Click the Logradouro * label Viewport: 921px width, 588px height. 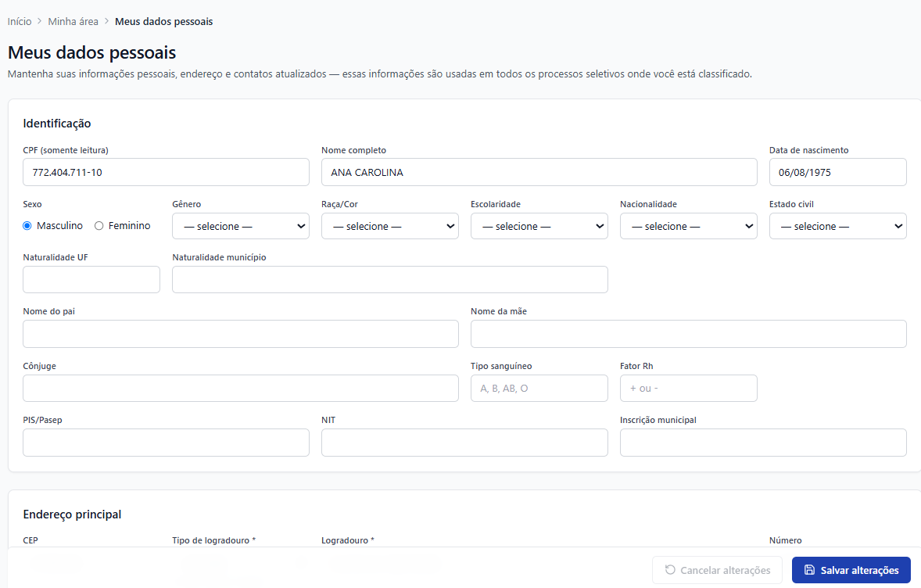point(348,540)
